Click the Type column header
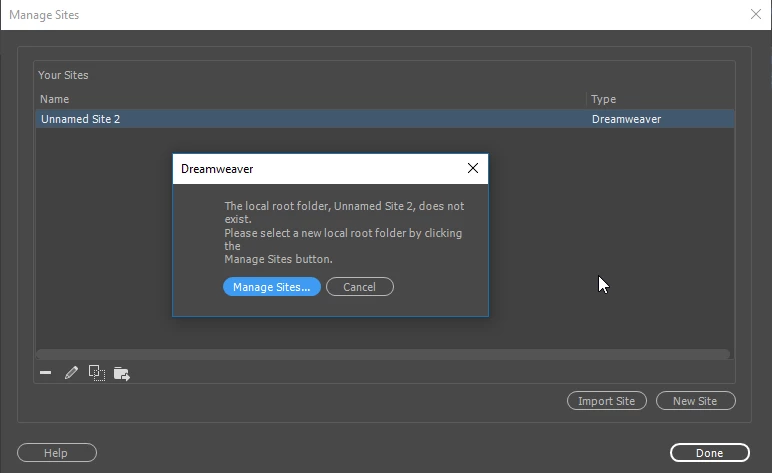This screenshot has width=772, height=473. 604,99
